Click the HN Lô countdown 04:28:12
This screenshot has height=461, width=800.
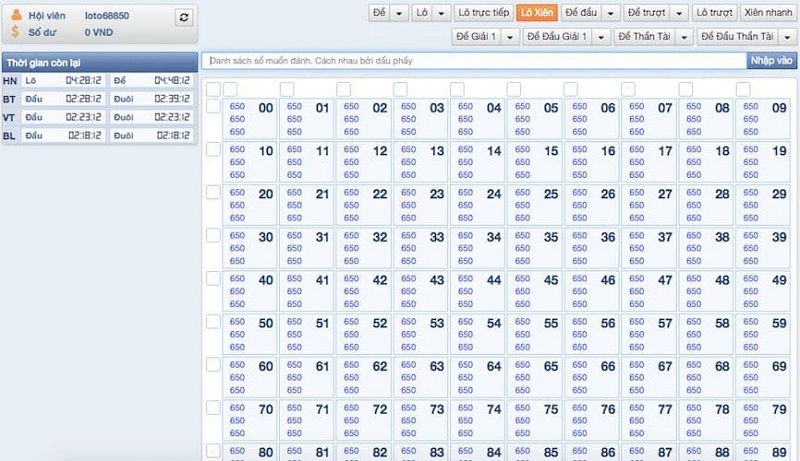84,81
